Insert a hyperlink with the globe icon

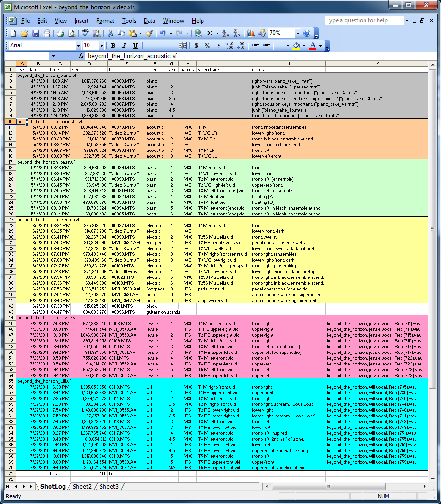click(x=198, y=33)
